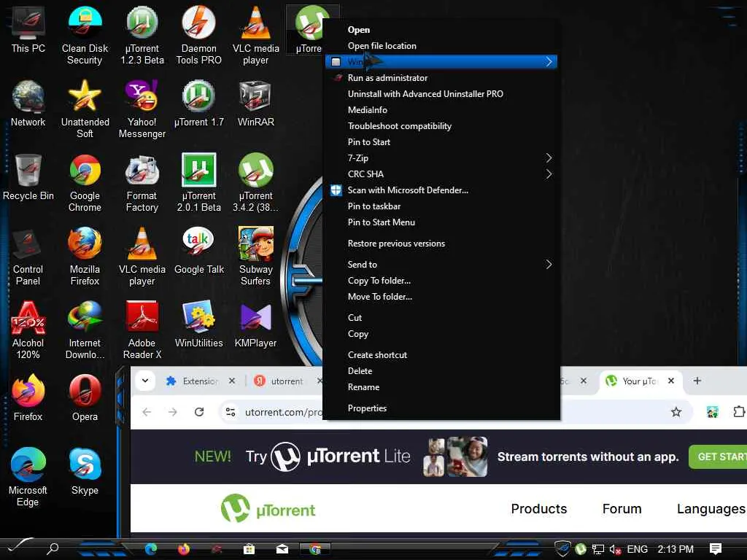Choose MediaInfo in context menu
Screen dimensions: 747x560
pyautogui.click(x=441, y=109)
